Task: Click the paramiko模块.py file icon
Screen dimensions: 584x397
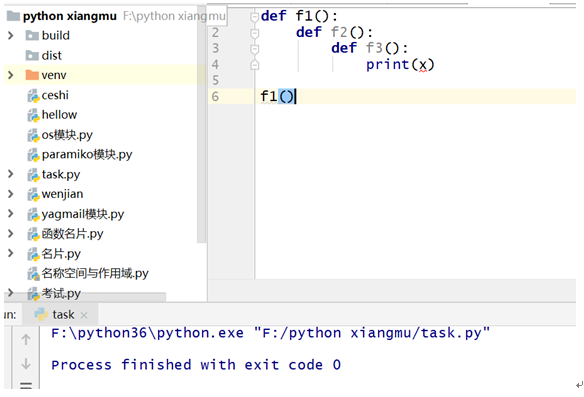Action: coord(33,155)
